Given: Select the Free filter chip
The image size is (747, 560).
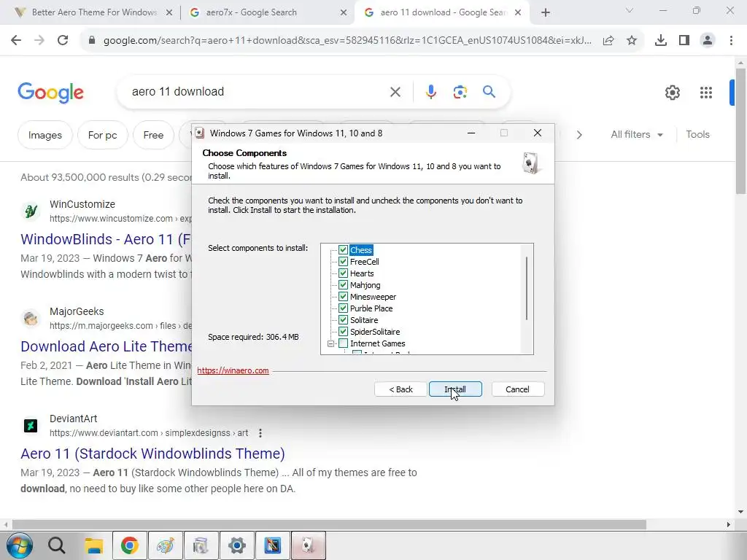Looking at the screenshot, I should coord(153,135).
